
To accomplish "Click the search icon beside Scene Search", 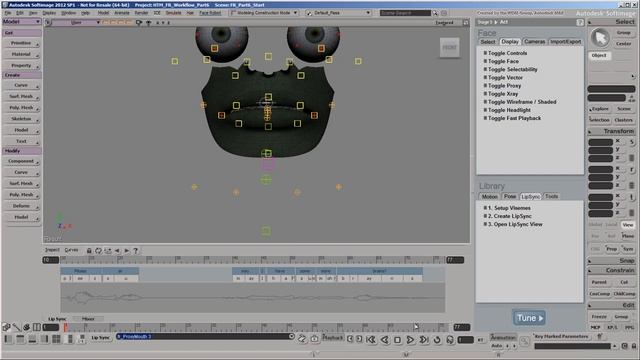I will (435, 13).
